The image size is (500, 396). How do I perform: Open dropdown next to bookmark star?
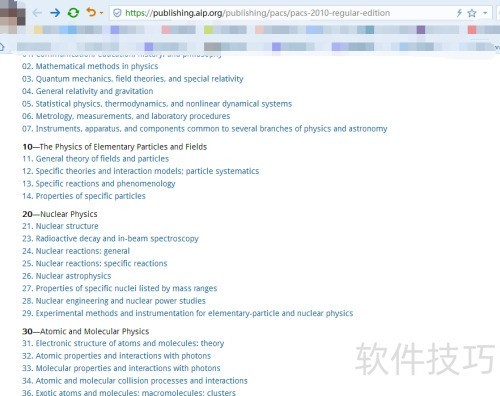click(485, 13)
